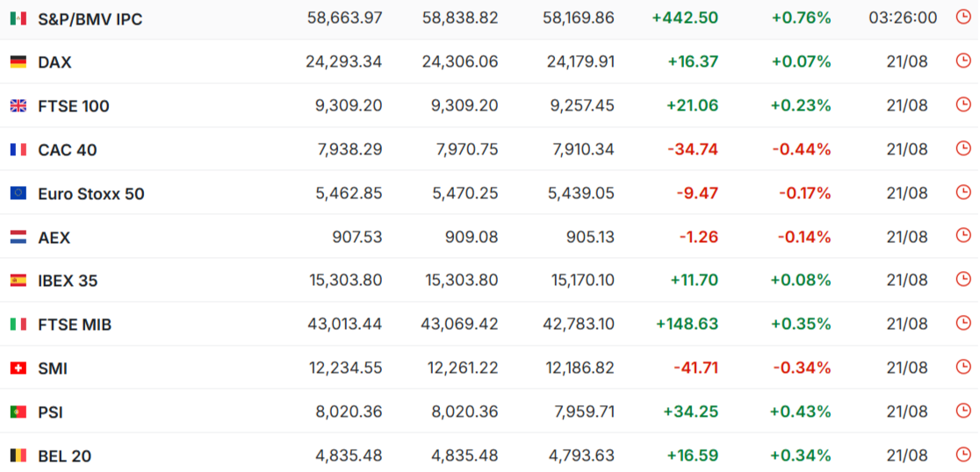Open the IBEX 35 index link
This screenshot has width=980, height=472.
(68, 282)
